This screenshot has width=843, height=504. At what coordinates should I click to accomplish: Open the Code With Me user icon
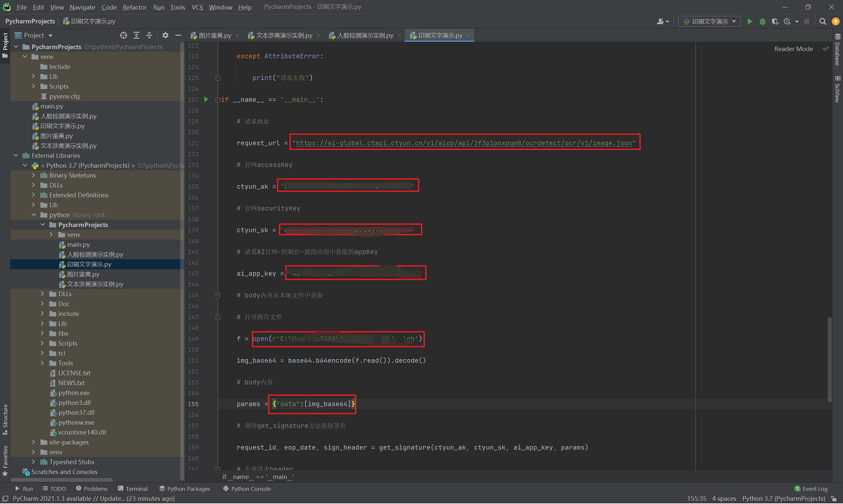[661, 22]
